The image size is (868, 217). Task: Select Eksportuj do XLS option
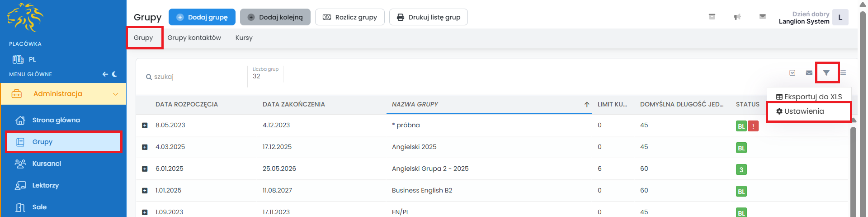[809, 96]
